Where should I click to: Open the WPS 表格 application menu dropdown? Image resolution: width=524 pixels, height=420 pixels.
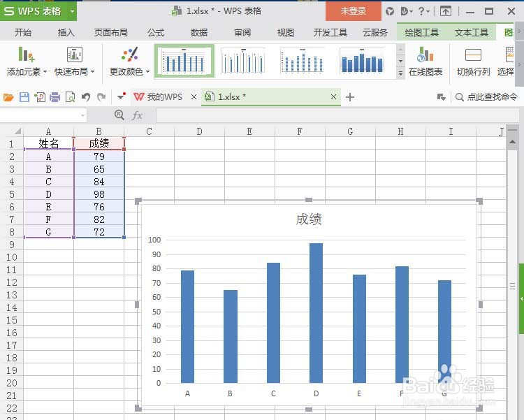[72, 11]
